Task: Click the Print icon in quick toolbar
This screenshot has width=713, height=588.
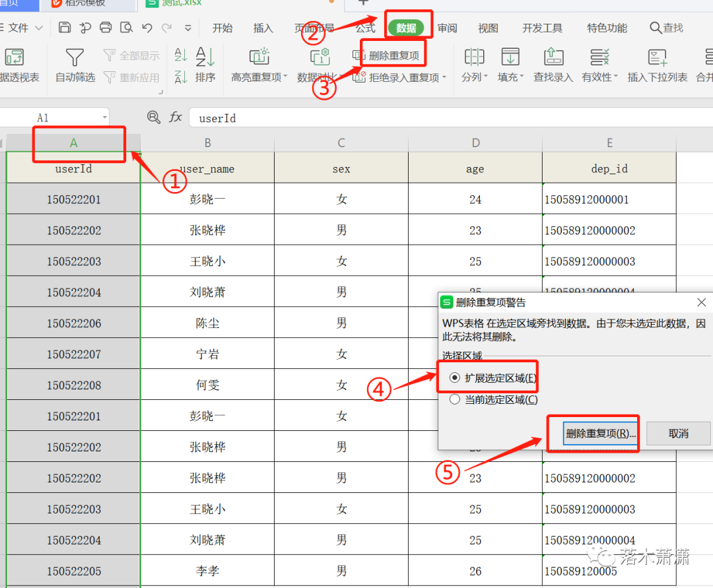Action: point(106,28)
